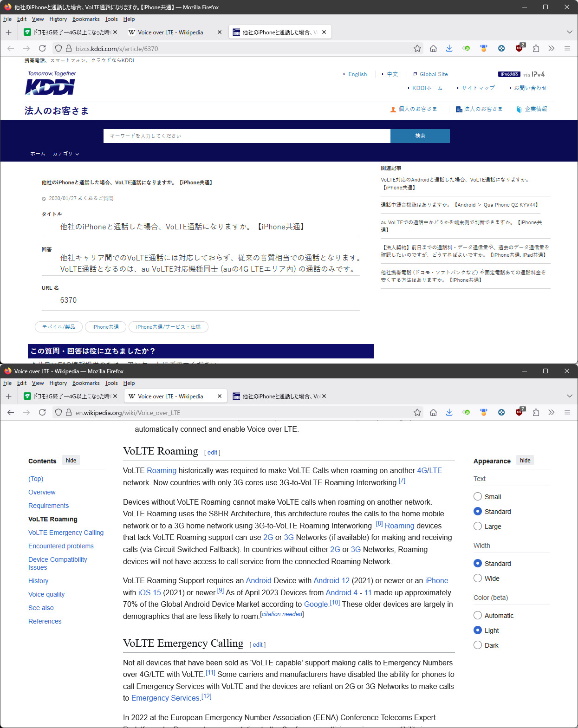
Task: Open Home icon in Wikipedia window toolbar
Action: [433, 412]
